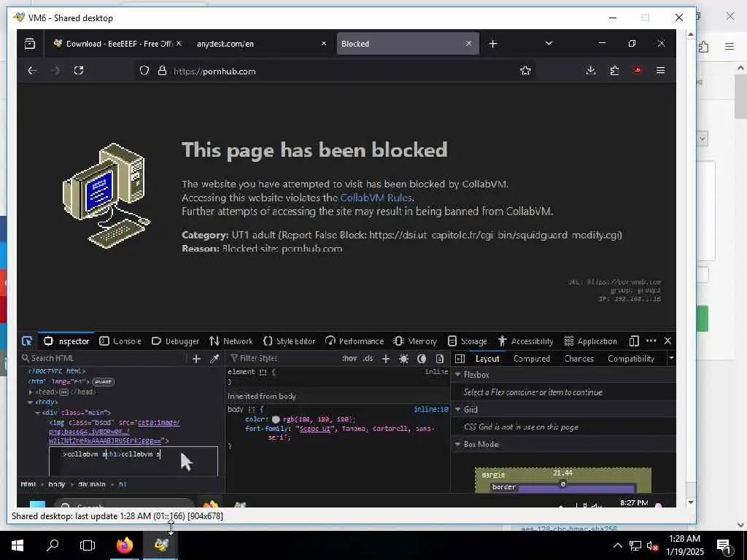Add new node in HTML inspector
The image size is (747, 560).
click(x=196, y=359)
